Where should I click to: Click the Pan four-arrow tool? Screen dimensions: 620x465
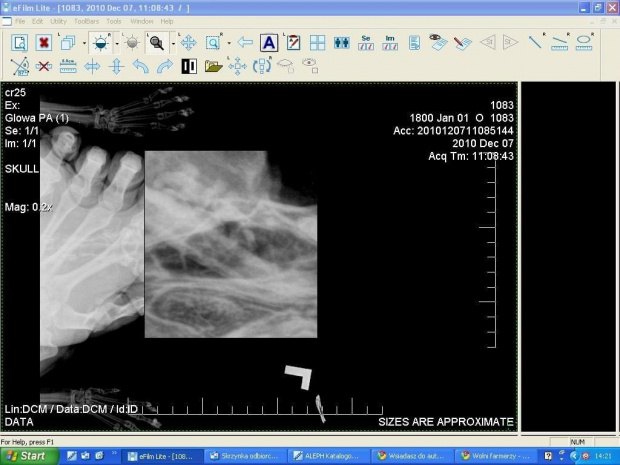coord(188,43)
